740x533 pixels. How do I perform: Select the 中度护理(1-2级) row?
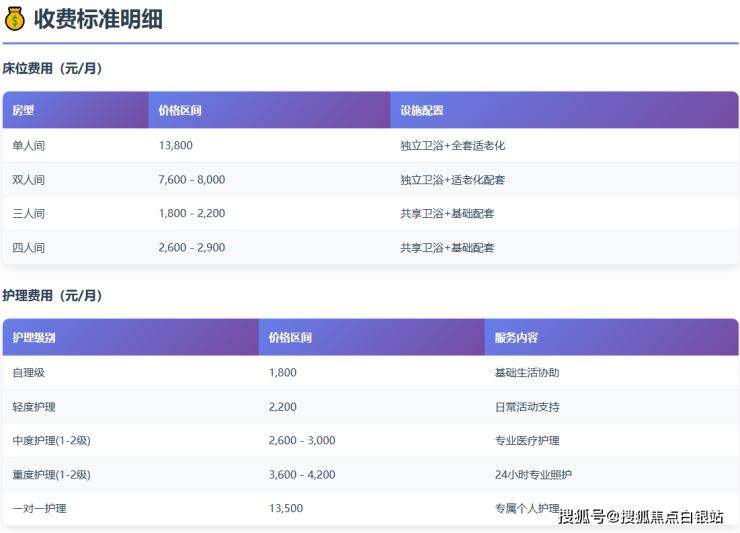coord(51,441)
